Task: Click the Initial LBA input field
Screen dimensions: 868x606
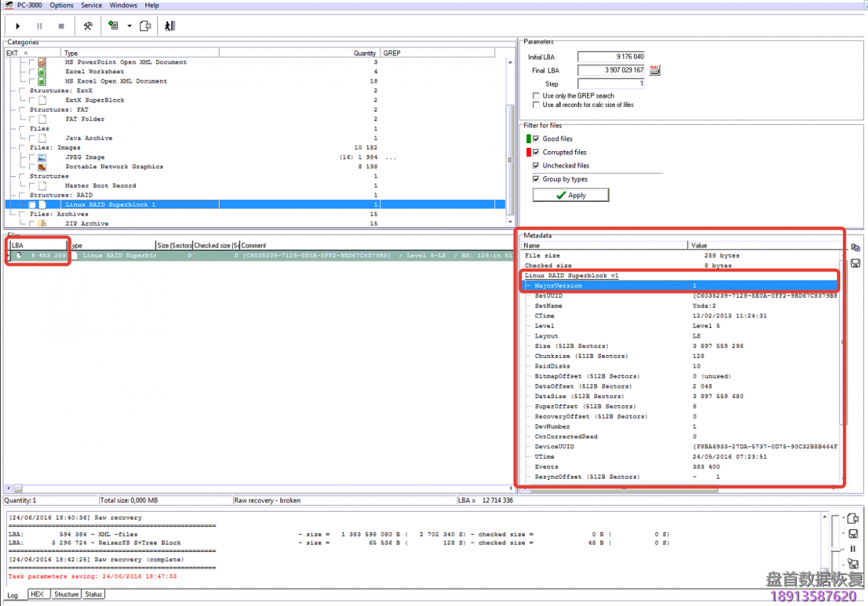Action: click(610, 57)
